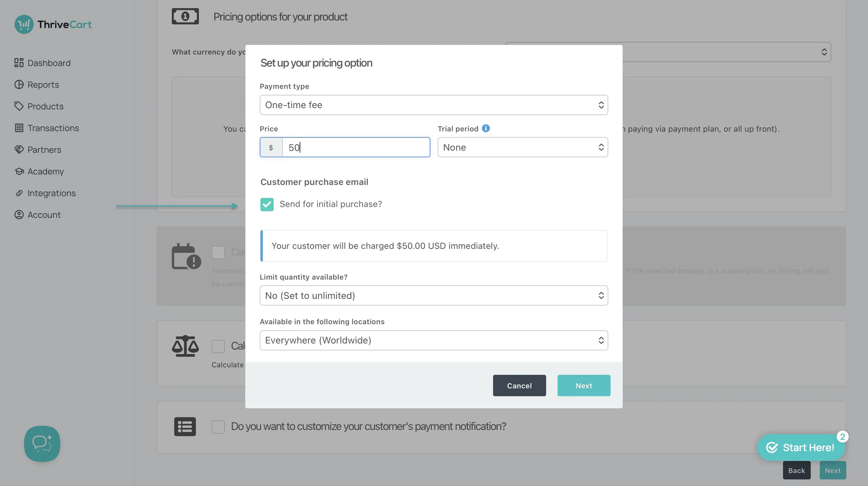
Task: Click 'Set up your pricing option' title
Action: [x=316, y=63]
